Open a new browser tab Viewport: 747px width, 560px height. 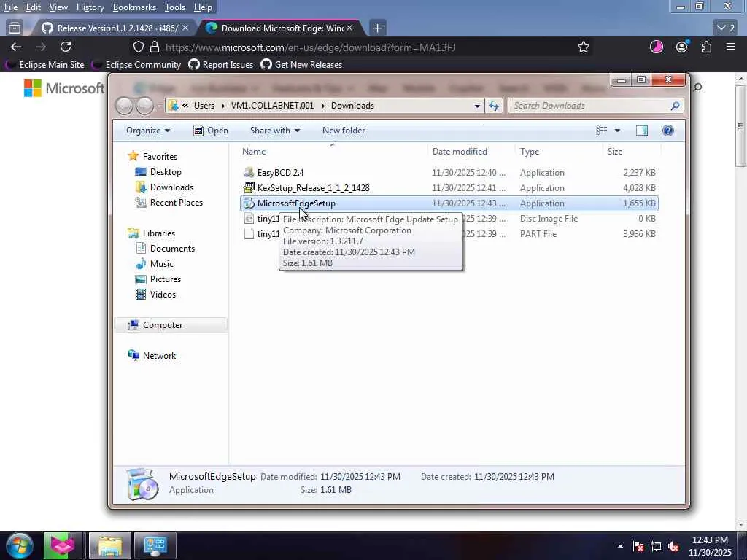pos(377,28)
